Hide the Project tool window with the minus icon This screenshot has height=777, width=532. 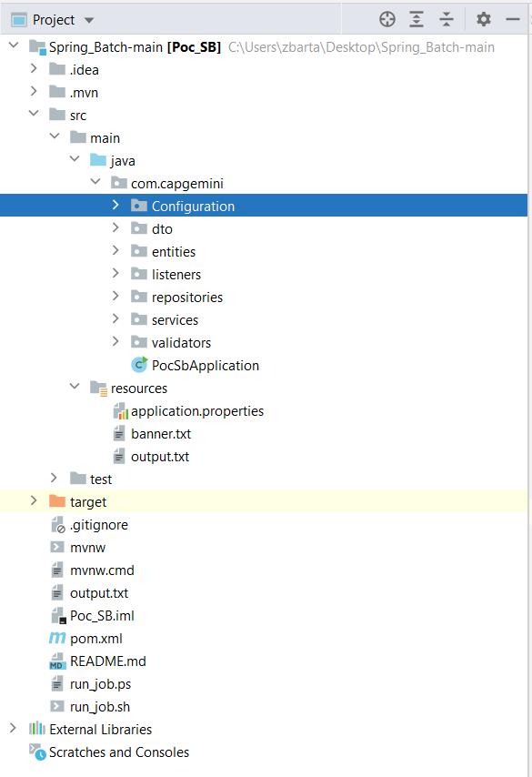pos(513,19)
